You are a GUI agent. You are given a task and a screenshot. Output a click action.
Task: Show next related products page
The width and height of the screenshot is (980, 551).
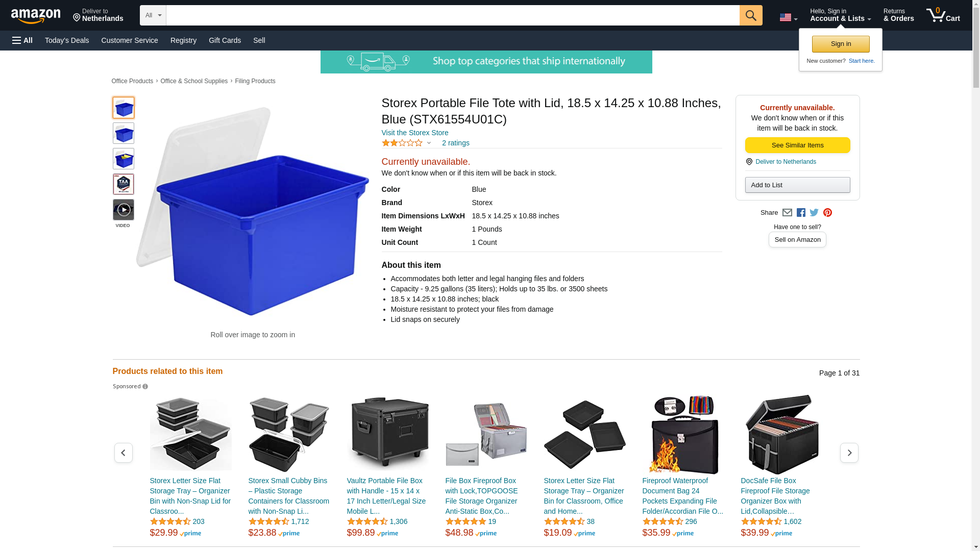[849, 453]
